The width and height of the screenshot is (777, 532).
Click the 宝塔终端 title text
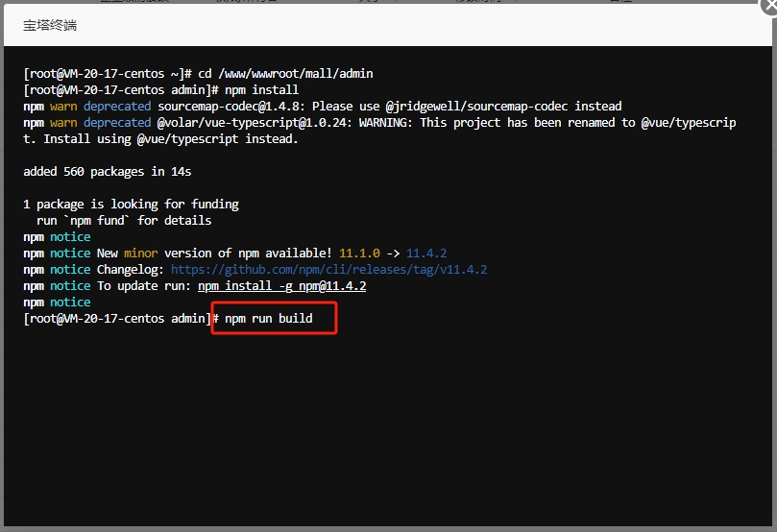(50, 25)
